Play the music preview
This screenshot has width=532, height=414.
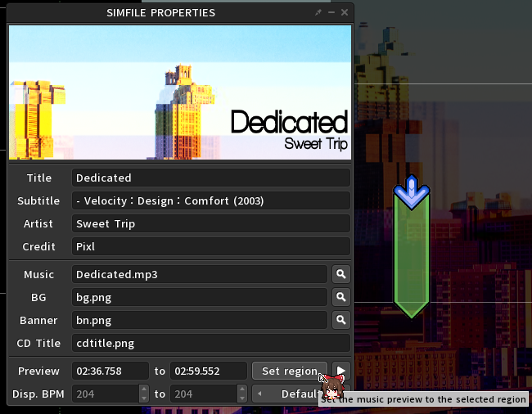click(x=341, y=371)
